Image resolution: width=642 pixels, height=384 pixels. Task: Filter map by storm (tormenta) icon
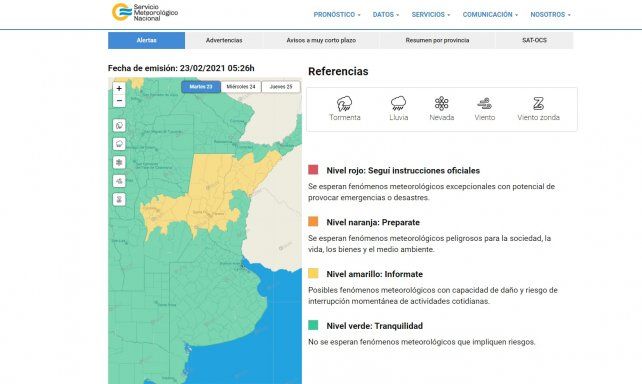119,126
